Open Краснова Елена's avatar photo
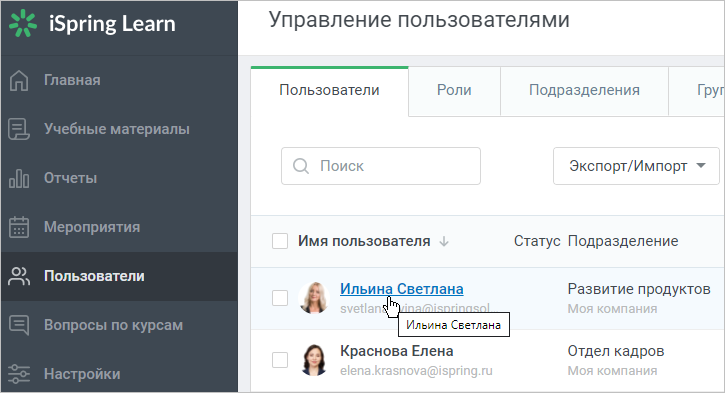Viewport: 725px width, 393px height. (314, 360)
